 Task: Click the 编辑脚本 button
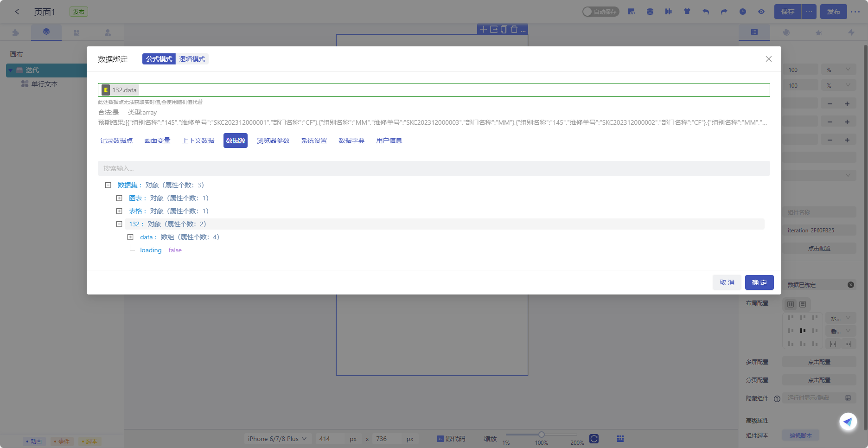(801, 435)
